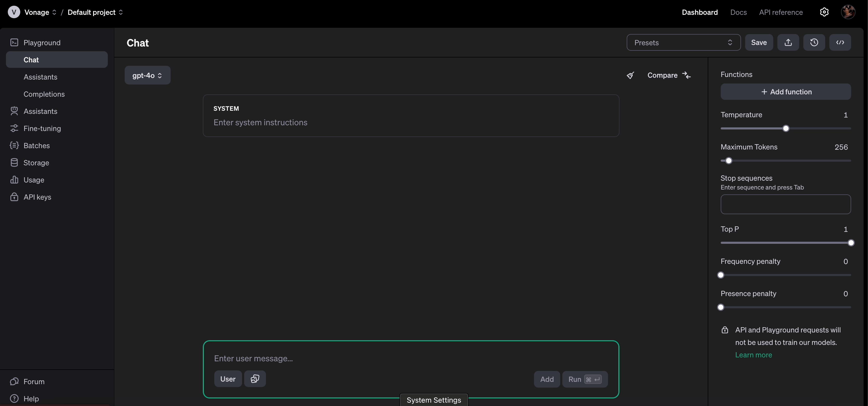Open API keys in sidebar
The width and height of the screenshot is (868, 406).
point(37,197)
